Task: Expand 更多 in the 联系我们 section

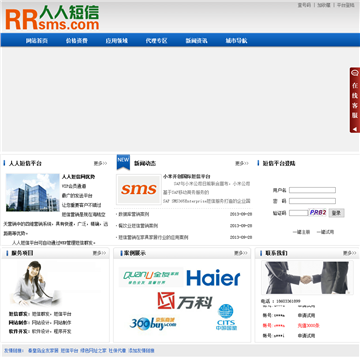Action: 350,253
